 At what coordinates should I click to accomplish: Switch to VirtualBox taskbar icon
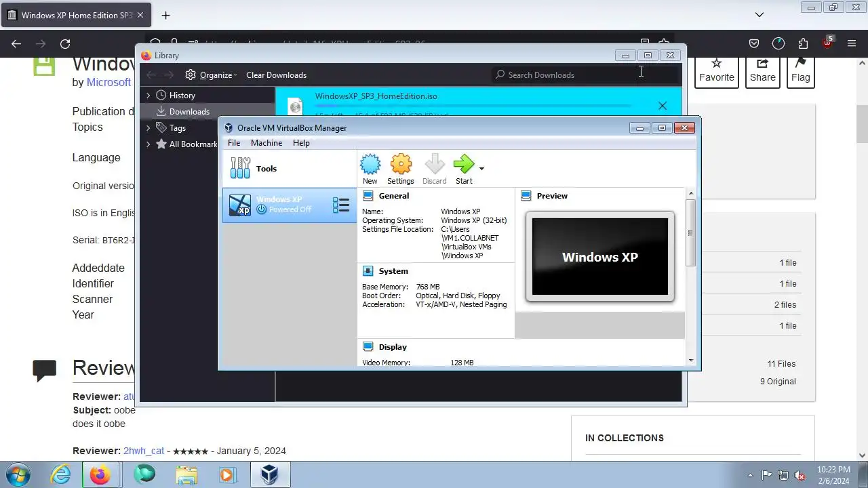click(270, 475)
